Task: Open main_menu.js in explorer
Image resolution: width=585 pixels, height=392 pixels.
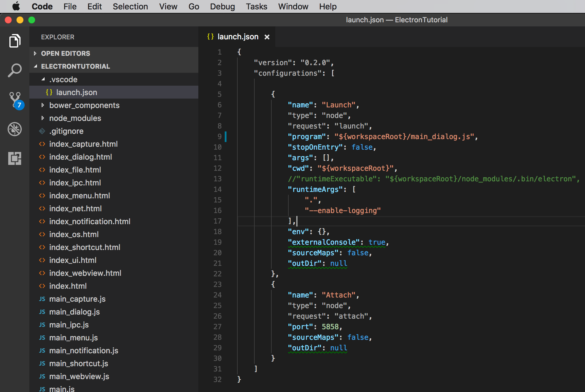Action: point(114,338)
